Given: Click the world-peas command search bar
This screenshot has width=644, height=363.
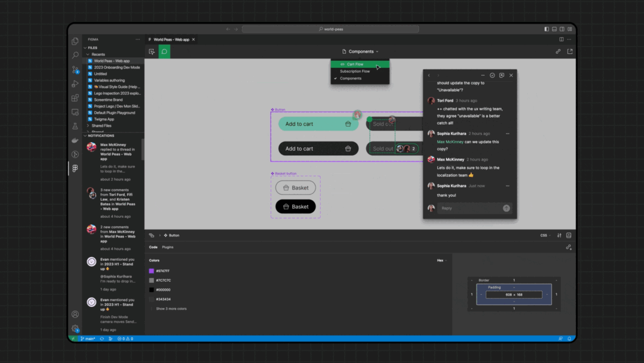Looking at the screenshot, I should (330, 29).
